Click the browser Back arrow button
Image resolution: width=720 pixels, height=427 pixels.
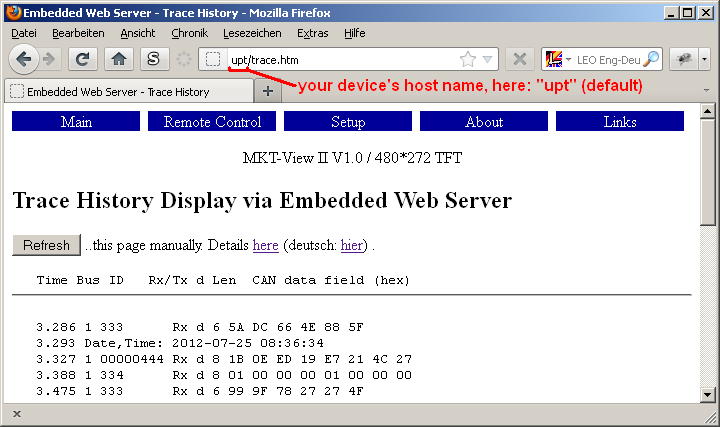[x=23, y=59]
